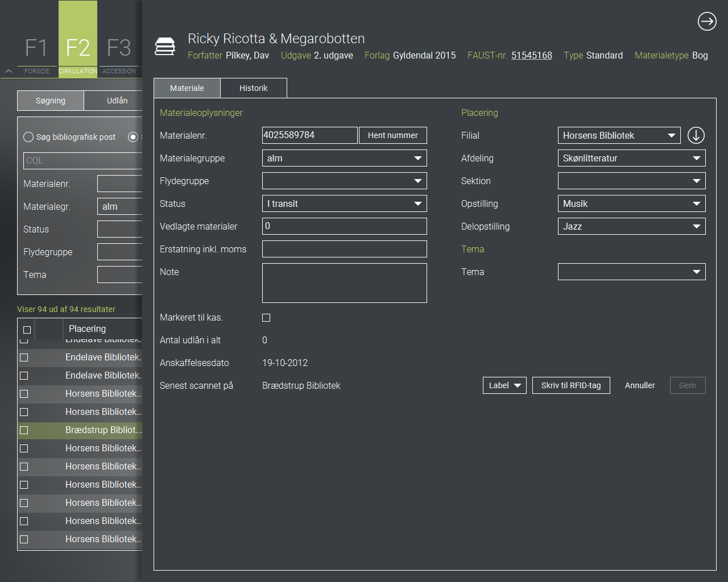Viewport: 728px width, 582px height.
Task: Click the Annuller button
Action: point(640,385)
